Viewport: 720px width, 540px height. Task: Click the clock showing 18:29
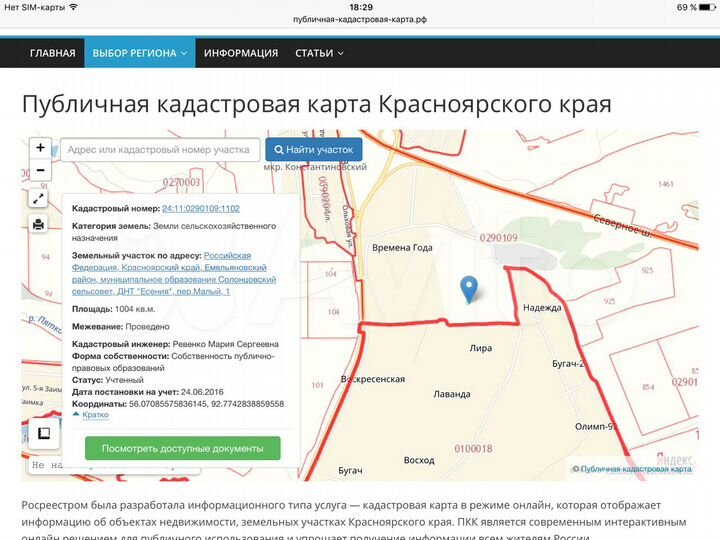coord(361,7)
